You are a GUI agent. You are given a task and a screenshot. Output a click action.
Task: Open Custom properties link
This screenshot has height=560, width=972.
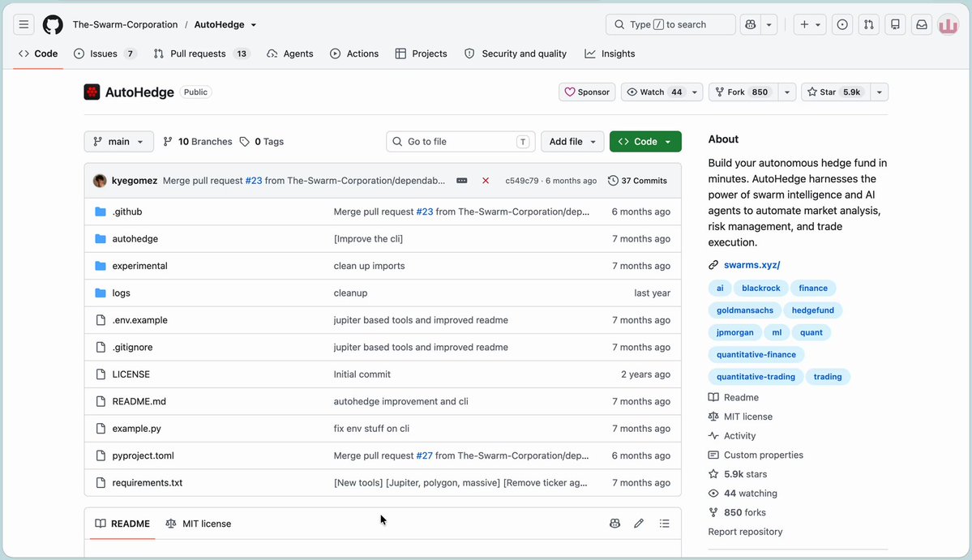click(763, 455)
